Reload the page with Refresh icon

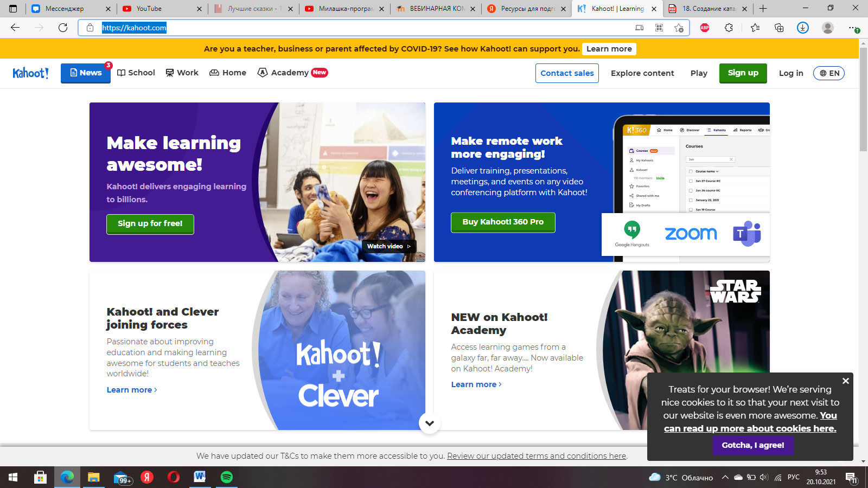(x=63, y=28)
